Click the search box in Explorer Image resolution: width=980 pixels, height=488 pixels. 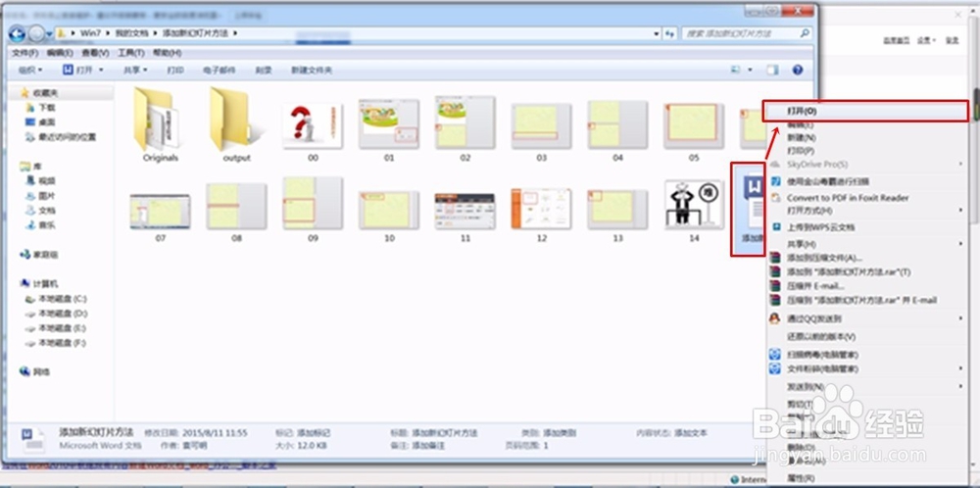(x=748, y=33)
